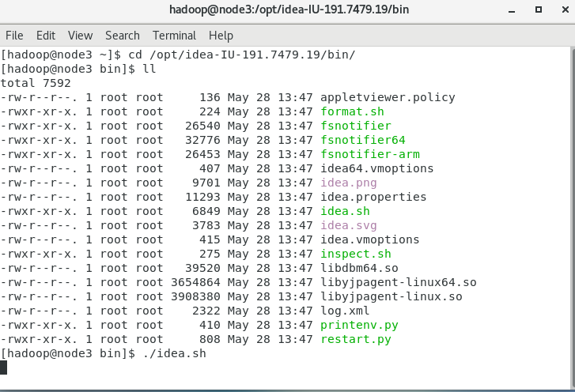Select the libdbm64.so file name
575x392 pixels.
(359, 268)
